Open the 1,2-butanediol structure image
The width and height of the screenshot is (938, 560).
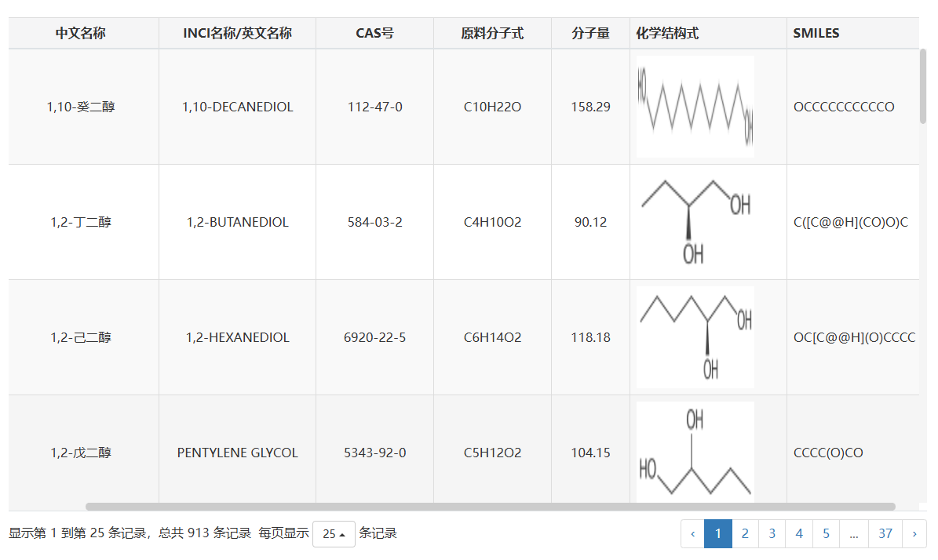(695, 222)
